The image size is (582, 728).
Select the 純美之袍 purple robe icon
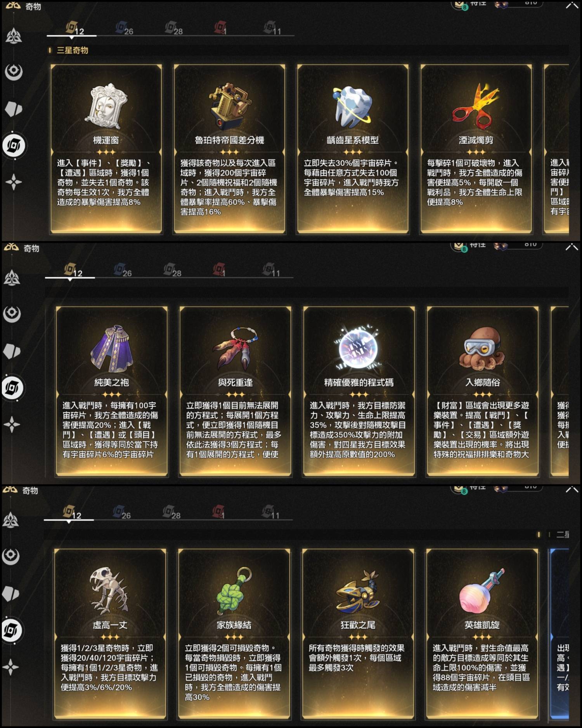pos(112,349)
